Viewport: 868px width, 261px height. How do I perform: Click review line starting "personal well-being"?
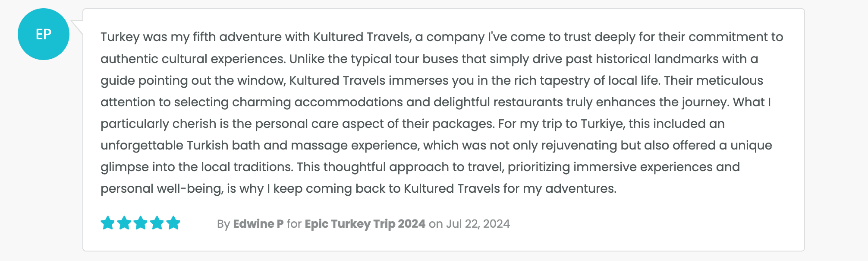tap(358, 188)
